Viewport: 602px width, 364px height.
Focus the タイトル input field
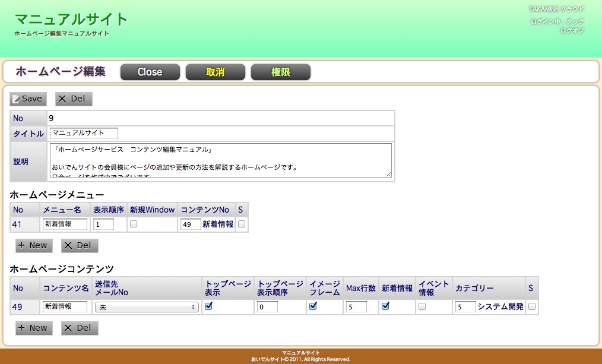tap(84, 133)
